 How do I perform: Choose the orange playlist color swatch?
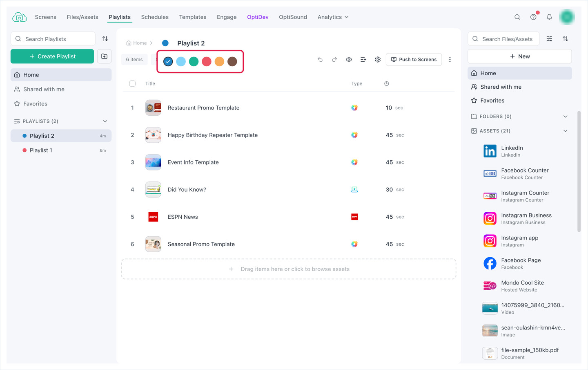click(219, 61)
